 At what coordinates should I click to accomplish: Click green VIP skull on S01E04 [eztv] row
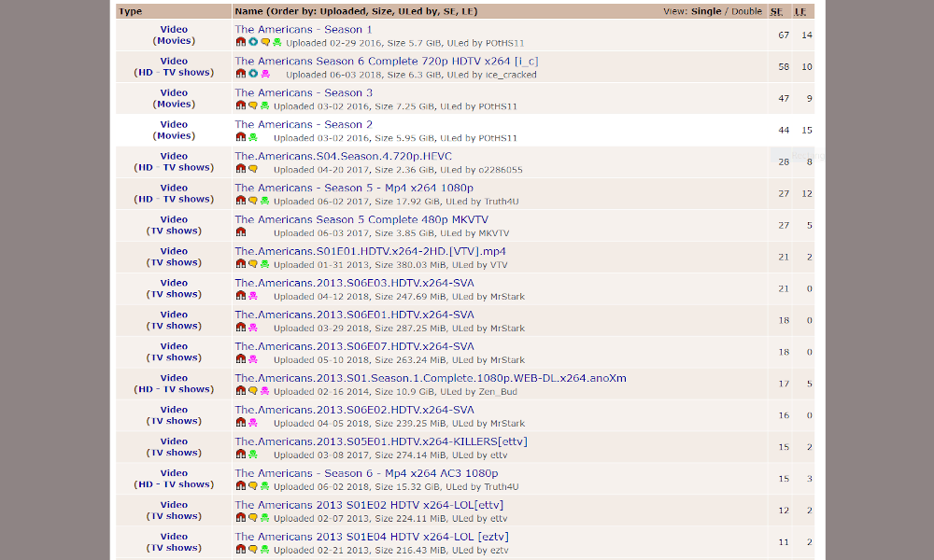(265, 550)
